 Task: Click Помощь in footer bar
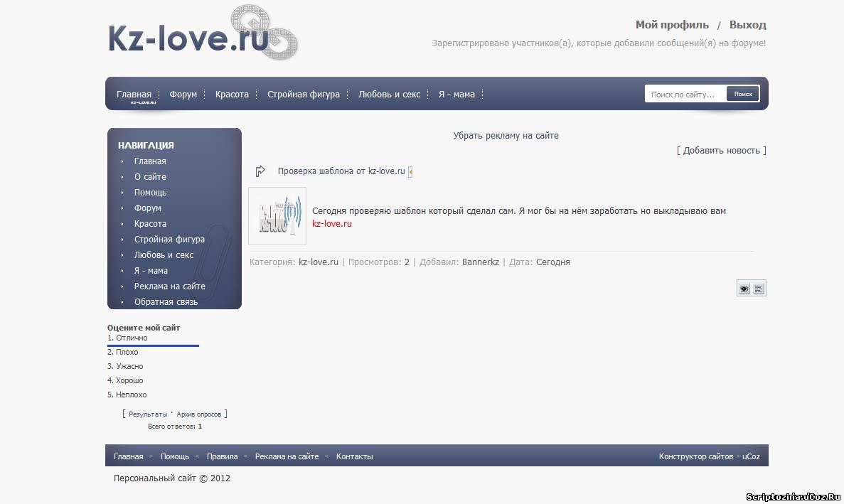(x=175, y=456)
